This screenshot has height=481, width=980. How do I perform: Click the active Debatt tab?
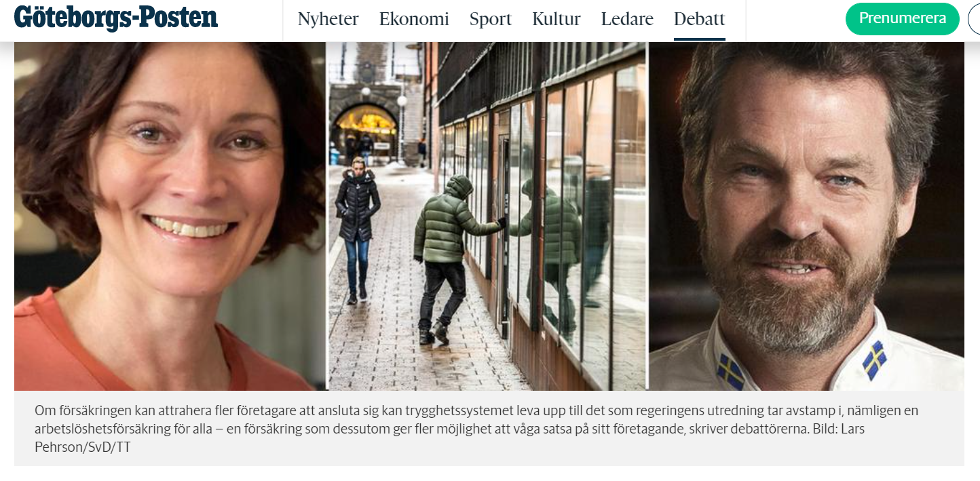(x=700, y=19)
